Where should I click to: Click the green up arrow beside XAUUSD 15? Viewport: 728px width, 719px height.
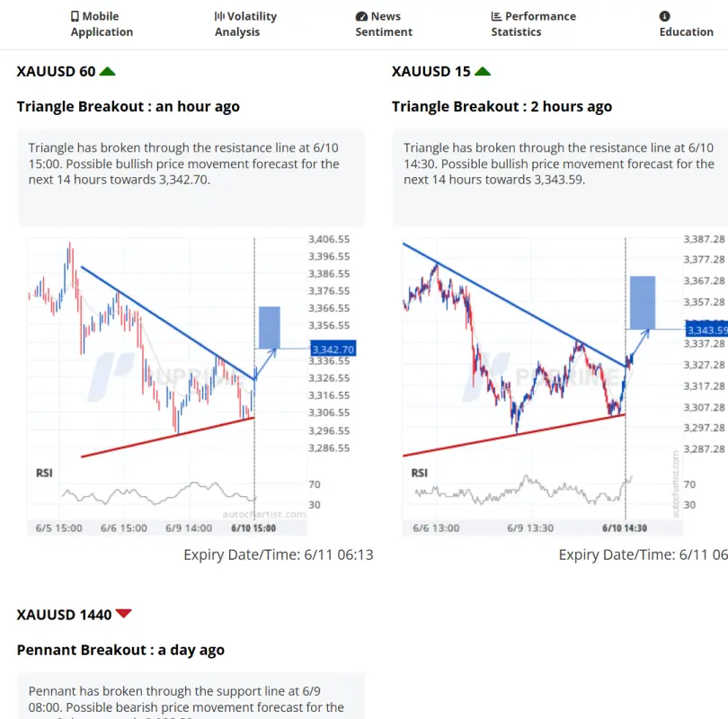pos(483,71)
